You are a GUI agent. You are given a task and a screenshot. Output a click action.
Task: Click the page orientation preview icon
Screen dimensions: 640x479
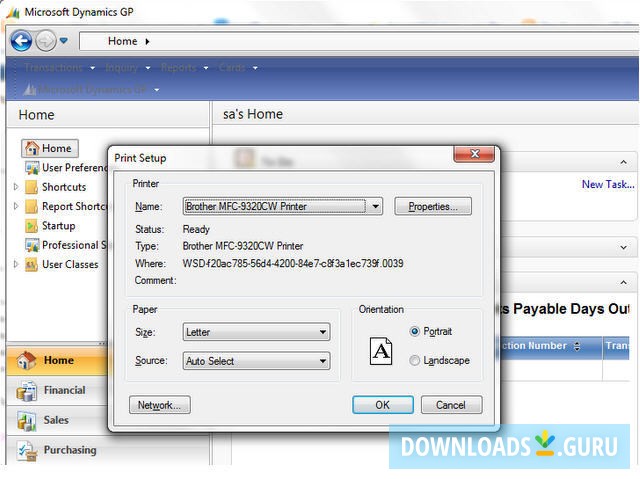click(x=380, y=351)
